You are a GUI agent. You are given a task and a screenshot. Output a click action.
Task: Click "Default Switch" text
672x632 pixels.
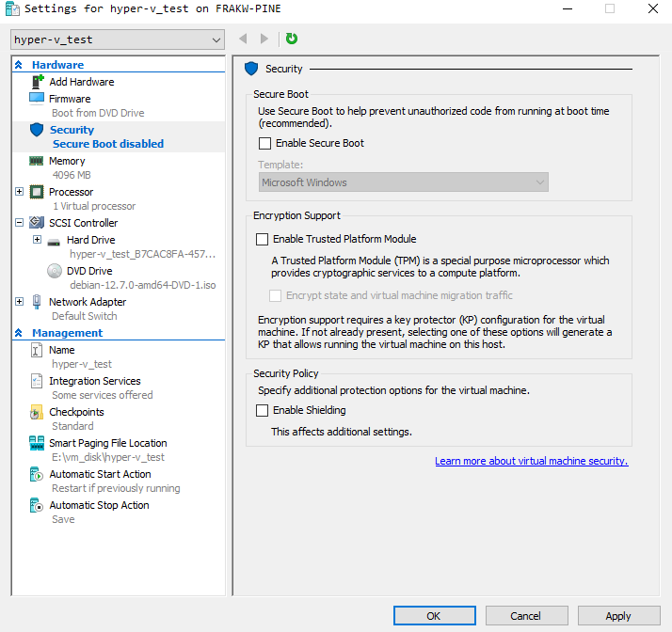click(x=85, y=316)
